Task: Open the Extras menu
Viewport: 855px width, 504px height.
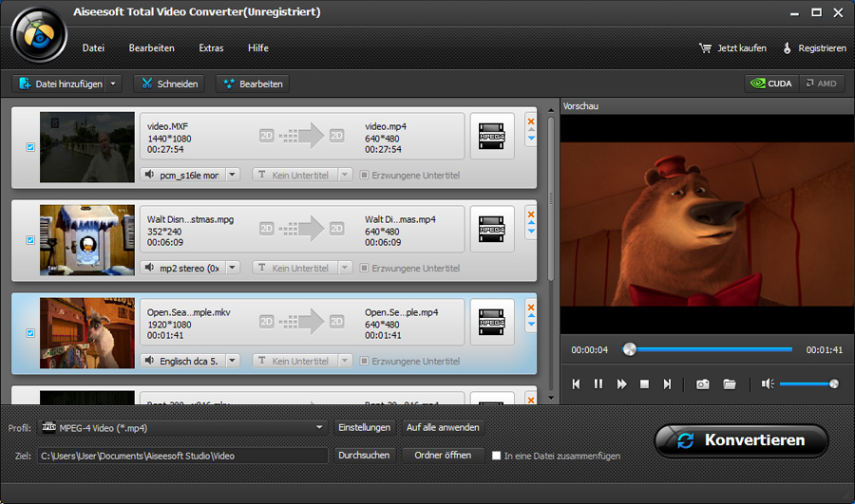Action: (211, 48)
